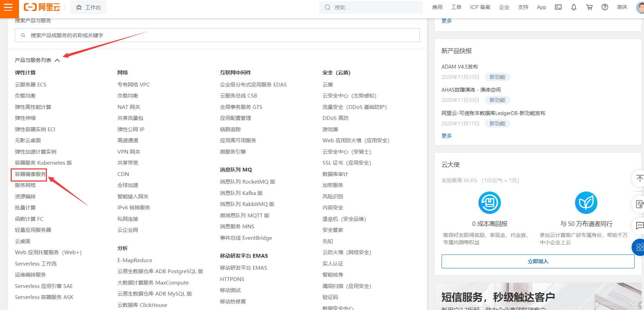Open LedgerDB 新功能发布 news item
The height and width of the screenshot is (310, 644).
point(493,113)
